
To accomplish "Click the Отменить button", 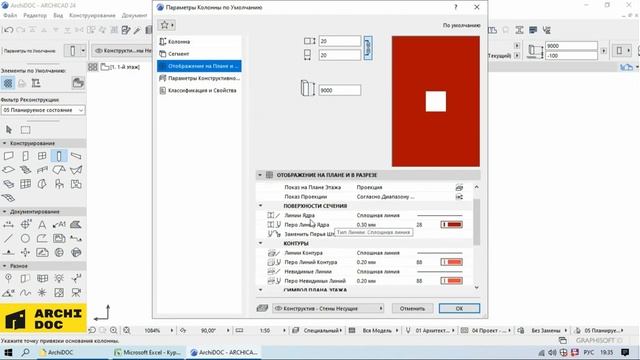I will click(x=412, y=309).
